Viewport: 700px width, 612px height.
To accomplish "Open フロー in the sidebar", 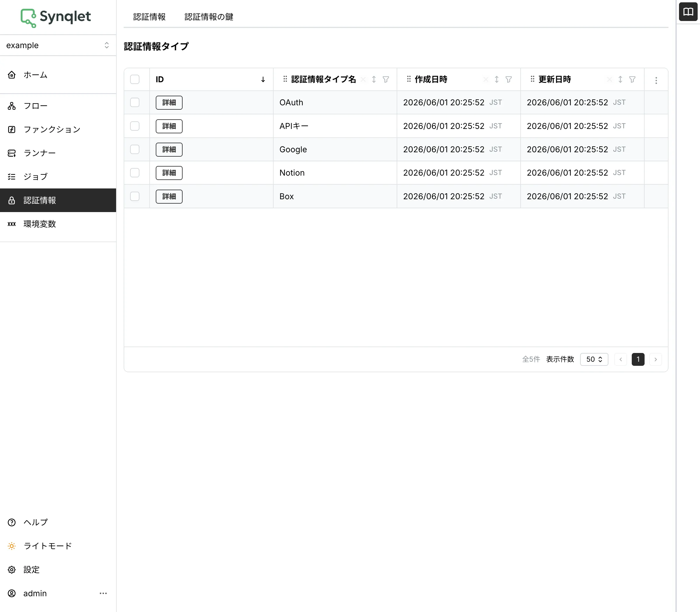I will click(58, 106).
